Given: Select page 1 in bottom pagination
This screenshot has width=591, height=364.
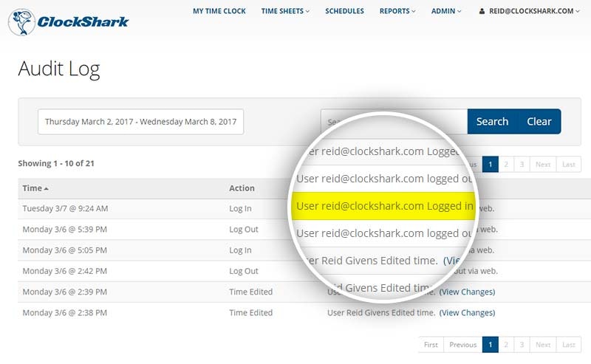Looking at the screenshot, I should pos(491,344).
